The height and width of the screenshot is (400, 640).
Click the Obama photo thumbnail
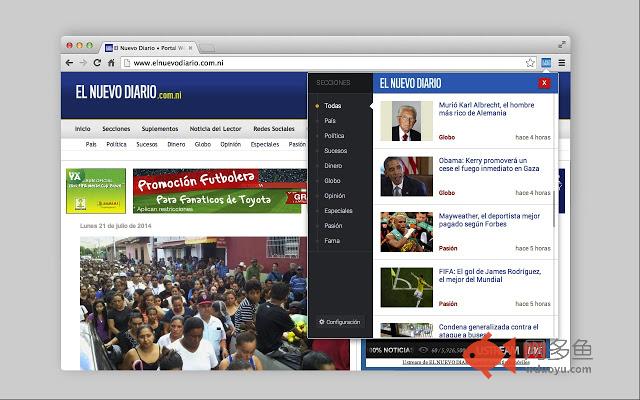pyautogui.click(x=407, y=176)
